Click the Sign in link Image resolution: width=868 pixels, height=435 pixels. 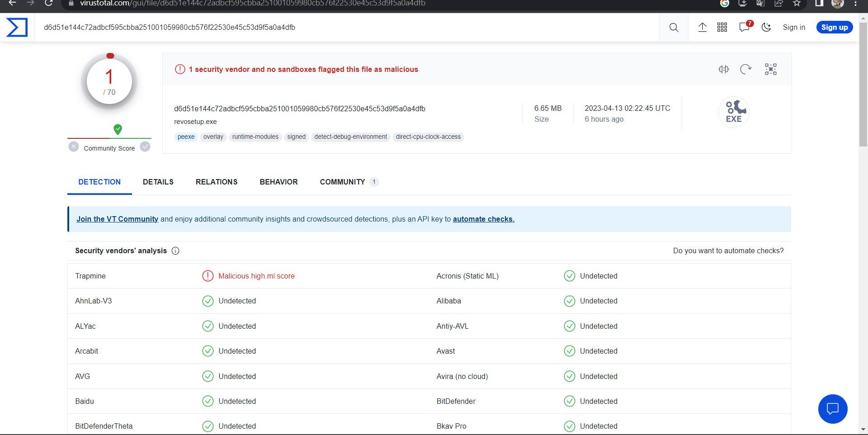(x=794, y=28)
